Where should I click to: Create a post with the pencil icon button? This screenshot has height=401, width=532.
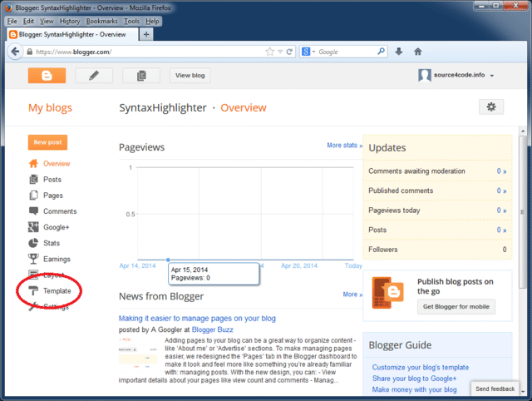click(94, 76)
